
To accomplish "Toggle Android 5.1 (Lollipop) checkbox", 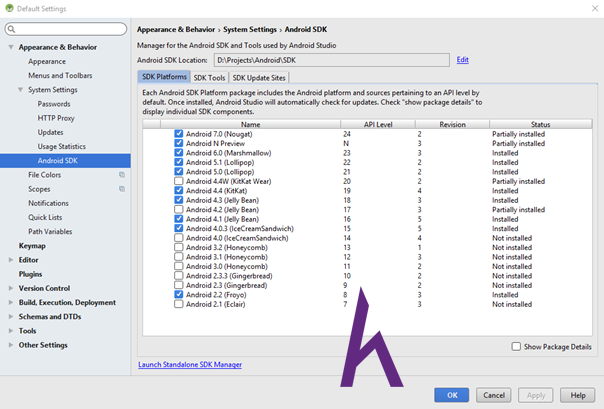I will (178, 162).
